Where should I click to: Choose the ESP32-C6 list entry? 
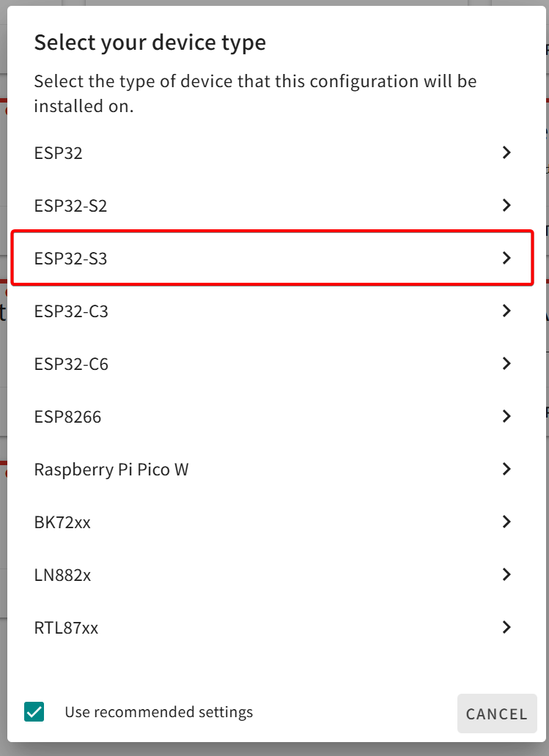pyautogui.click(x=71, y=364)
